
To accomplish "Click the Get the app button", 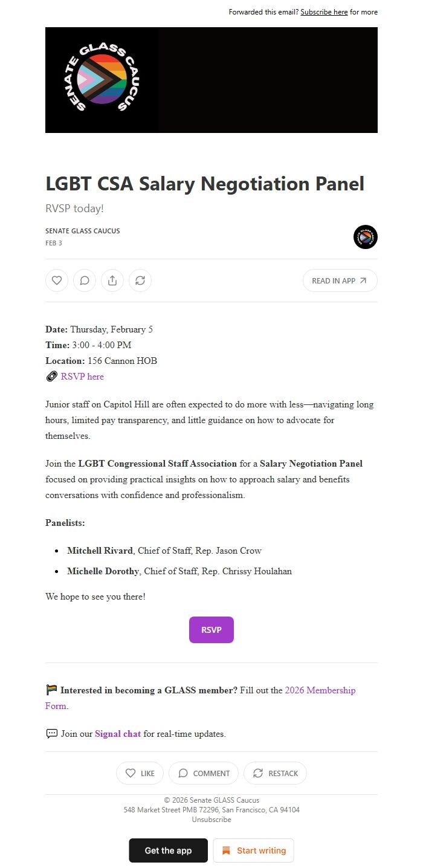I will point(168,850).
